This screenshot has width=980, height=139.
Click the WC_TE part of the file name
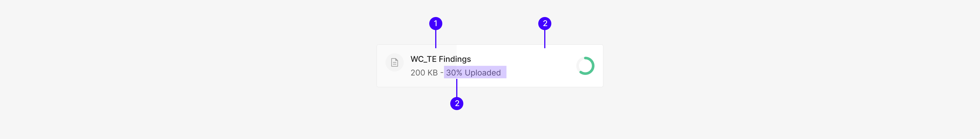pyautogui.click(x=423, y=59)
